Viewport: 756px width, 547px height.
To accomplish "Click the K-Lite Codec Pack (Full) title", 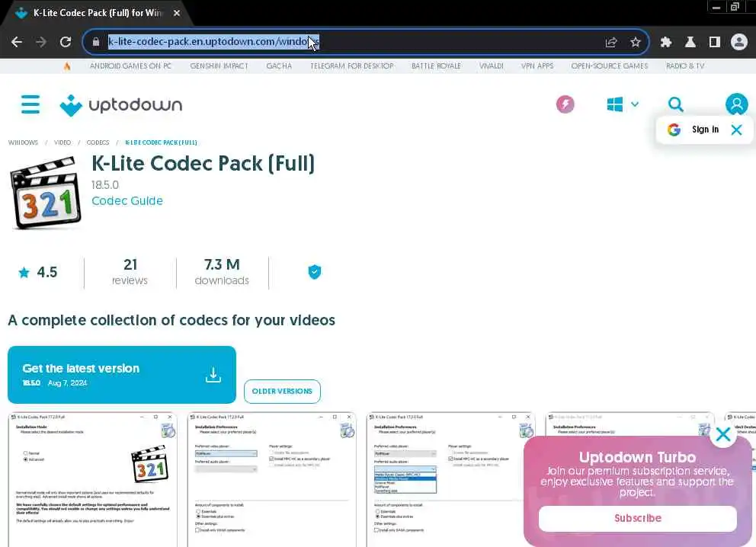I will pos(203,163).
